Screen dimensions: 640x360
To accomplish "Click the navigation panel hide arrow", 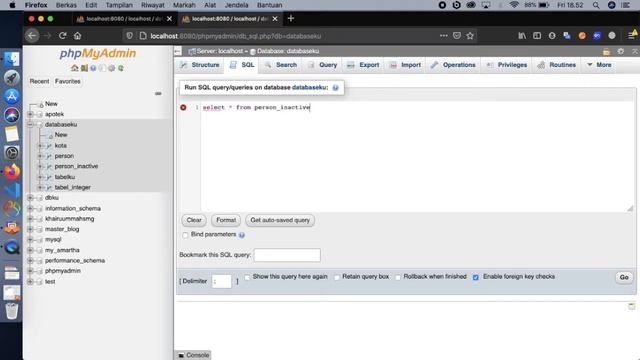I will (178, 51).
